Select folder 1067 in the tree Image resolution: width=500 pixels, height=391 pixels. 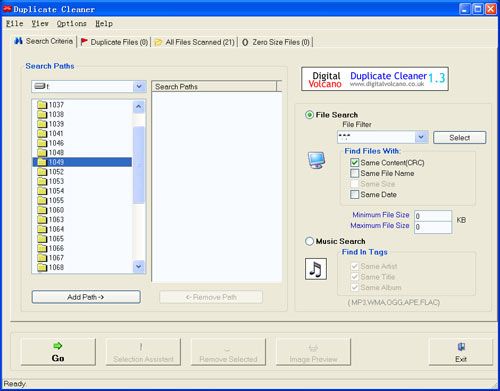click(82, 258)
